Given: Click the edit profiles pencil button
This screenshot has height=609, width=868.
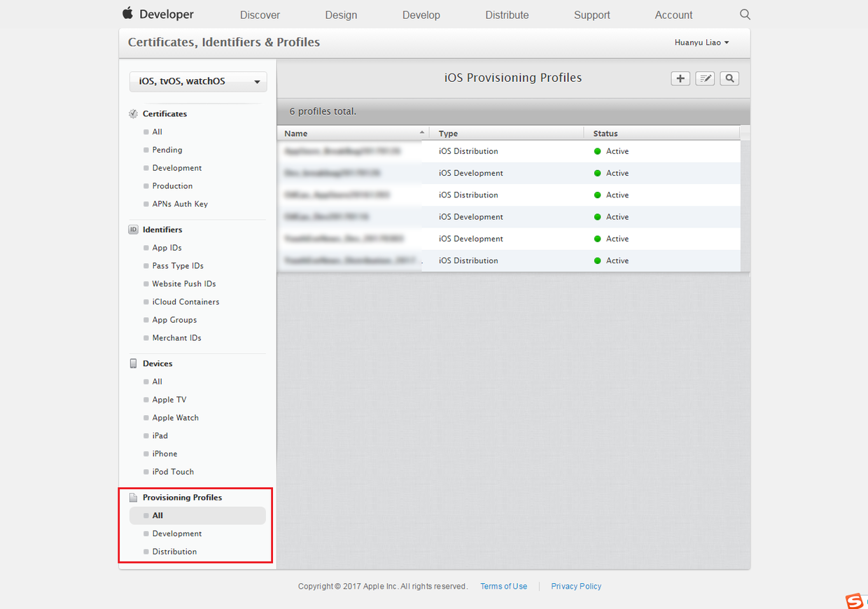Looking at the screenshot, I should [x=705, y=78].
